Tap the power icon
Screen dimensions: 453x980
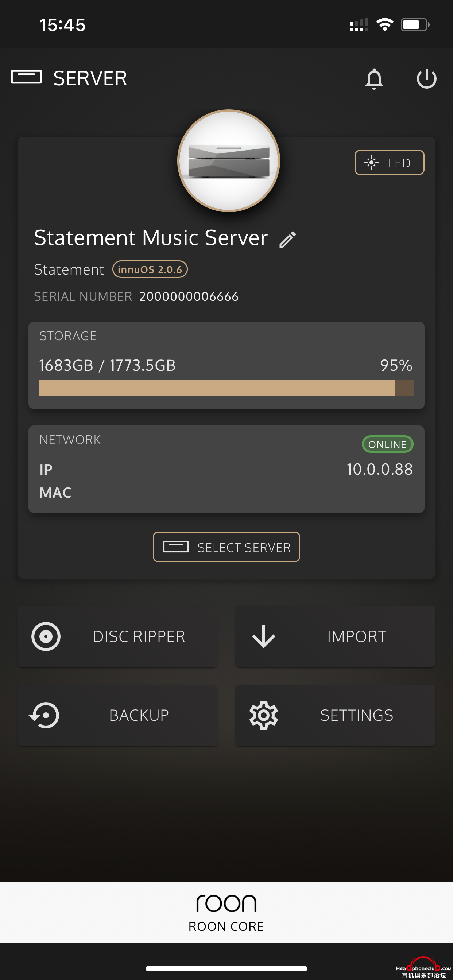click(426, 79)
